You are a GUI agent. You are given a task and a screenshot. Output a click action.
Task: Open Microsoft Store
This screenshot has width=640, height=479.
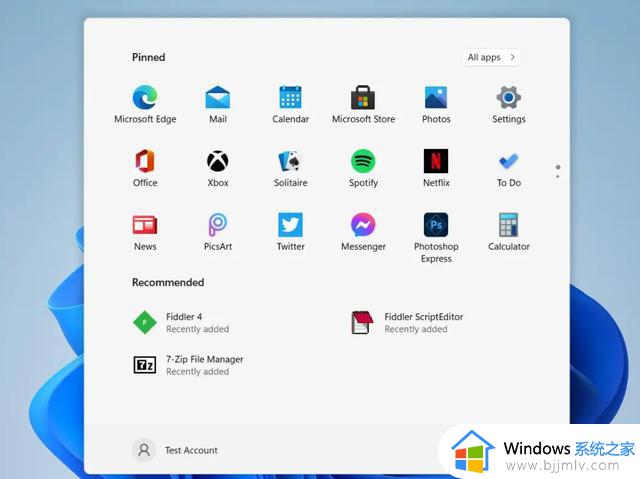point(363,104)
